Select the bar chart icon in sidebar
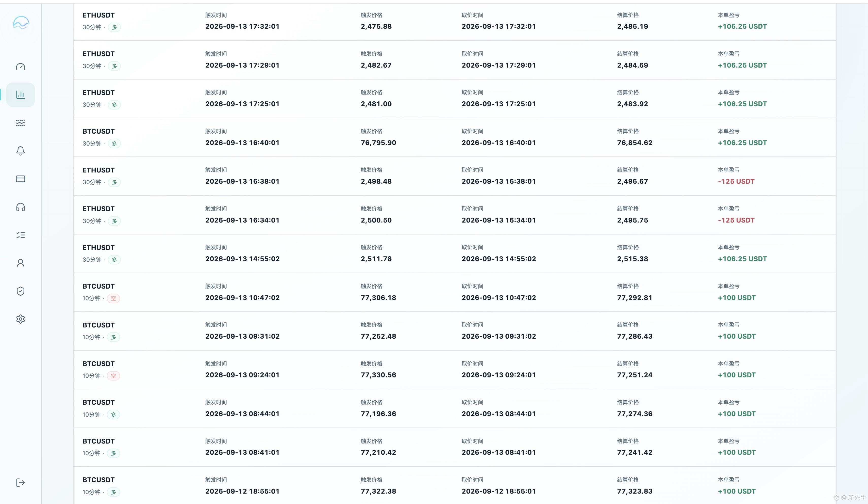This screenshot has height=504, width=868. point(20,95)
